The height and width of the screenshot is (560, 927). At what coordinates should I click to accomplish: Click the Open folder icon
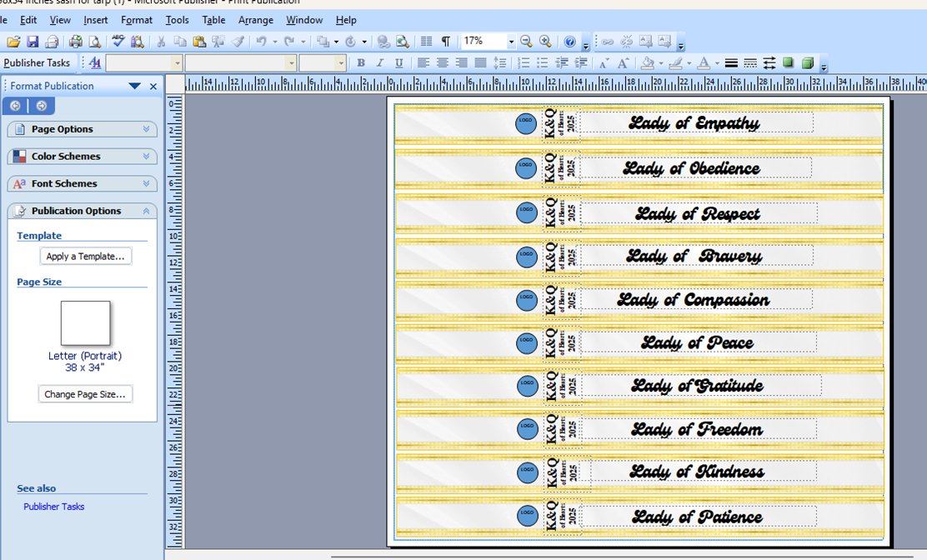[x=13, y=42]
